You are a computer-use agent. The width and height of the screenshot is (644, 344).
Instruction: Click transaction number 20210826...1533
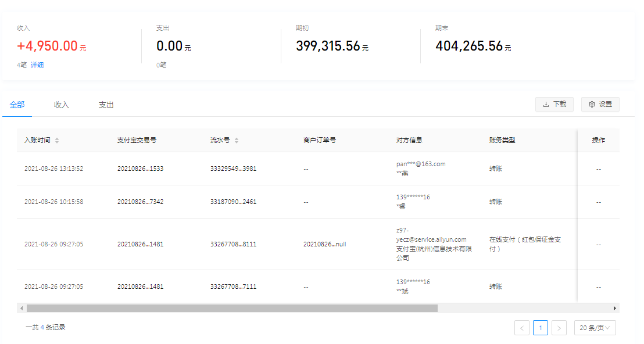coord(140,169)
